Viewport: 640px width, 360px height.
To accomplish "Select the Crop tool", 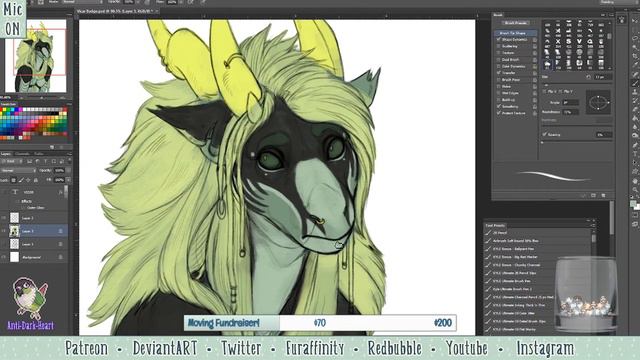I will tap(635, 56).
